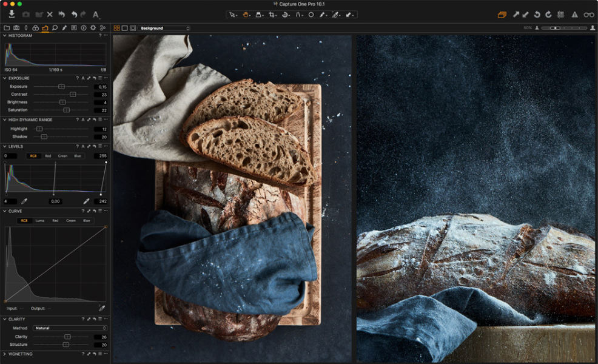Collapse the High Dynamic Range panel
The height and width of the screenshot is (364, 598).
(5, 120)
